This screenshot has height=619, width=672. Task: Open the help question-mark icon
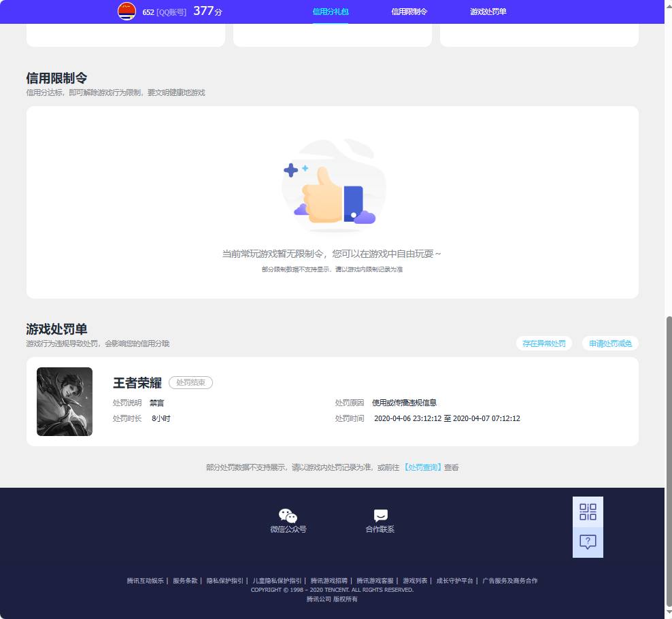(588, 542)
